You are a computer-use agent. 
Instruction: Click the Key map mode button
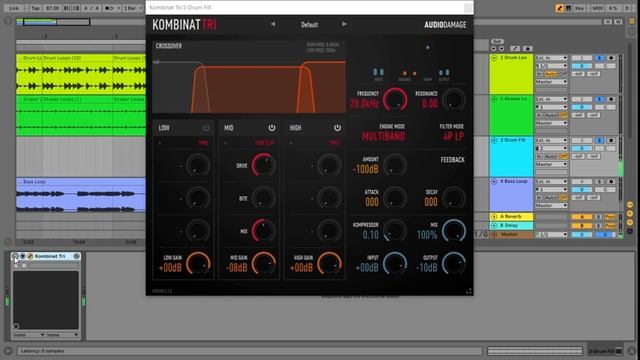pyautogui.click(x=579, y=8)
